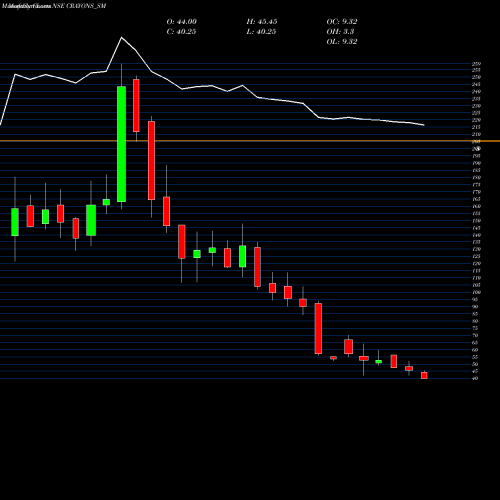
Task: Click the 50 price axis label
Action: 475,364
